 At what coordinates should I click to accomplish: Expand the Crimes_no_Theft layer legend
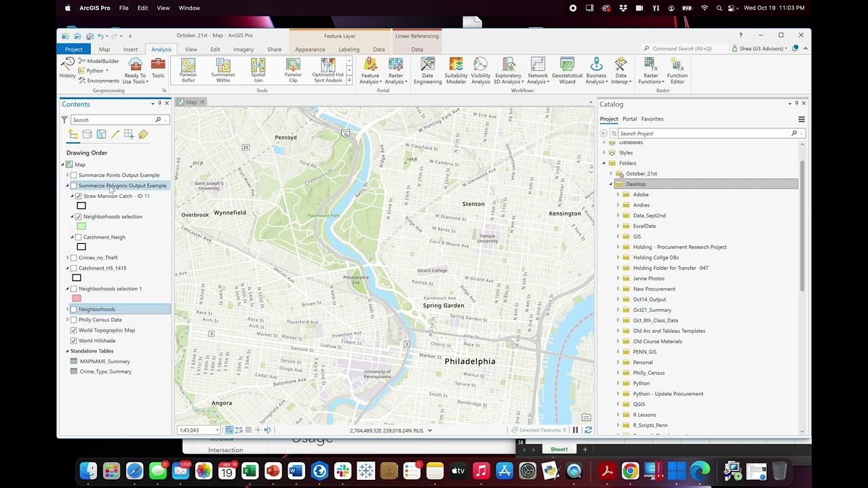(67, 258)
